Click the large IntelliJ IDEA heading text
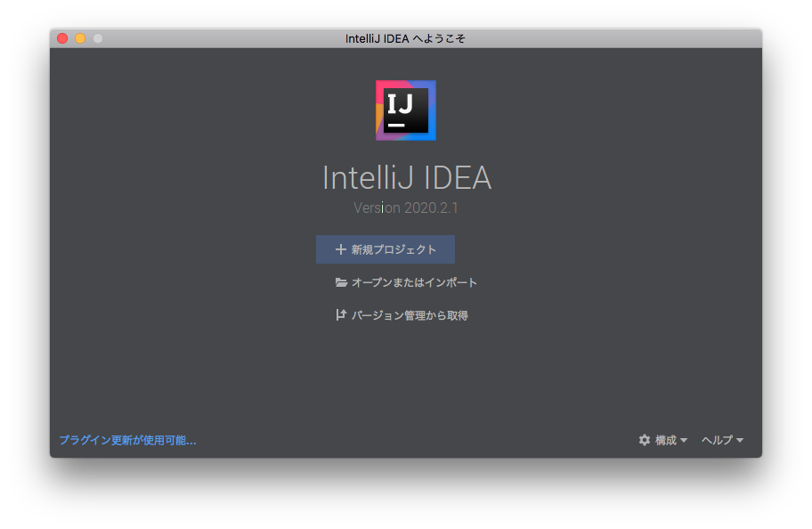812x529 pixels. click(x=406, y=178)
